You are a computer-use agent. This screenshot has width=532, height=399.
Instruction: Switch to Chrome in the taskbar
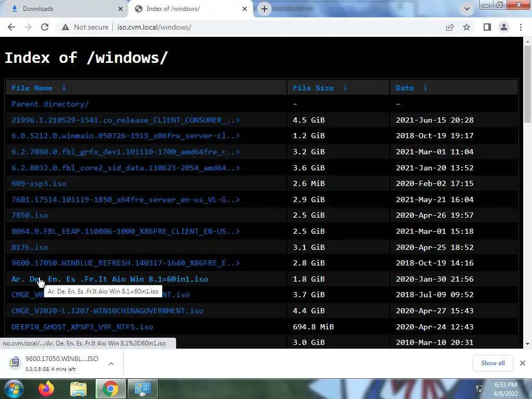[x=111, y=389]
